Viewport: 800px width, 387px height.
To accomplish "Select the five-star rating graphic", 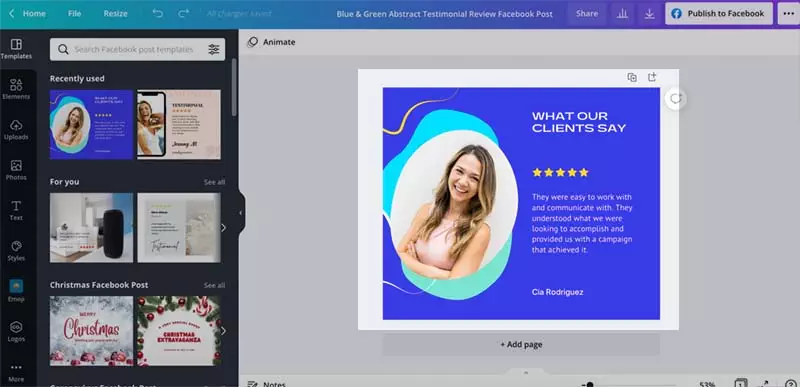I will [560, 172].
